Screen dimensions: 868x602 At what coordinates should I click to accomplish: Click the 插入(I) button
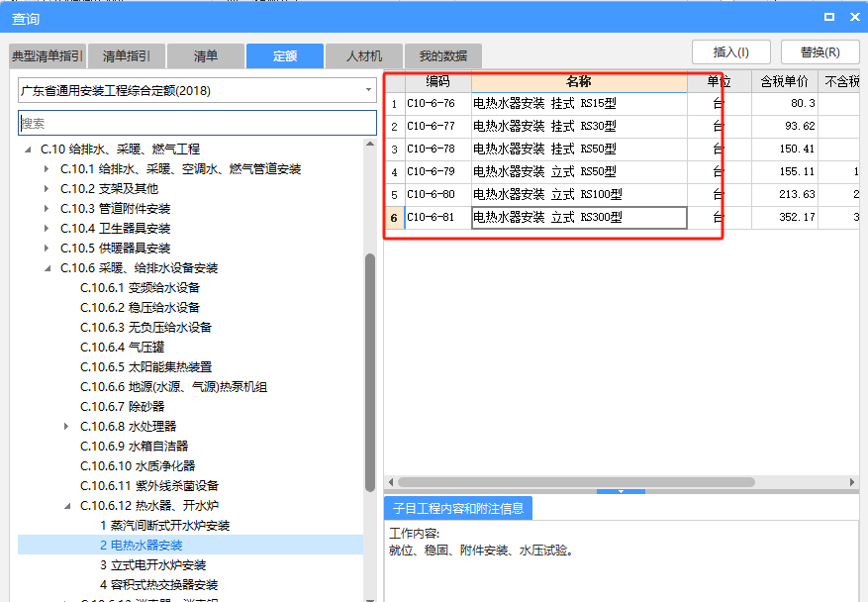click(730, 52)
